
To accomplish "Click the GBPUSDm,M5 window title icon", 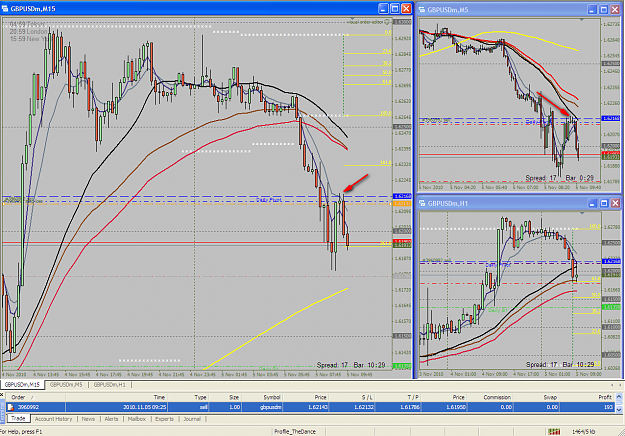I will click(422, 10).
